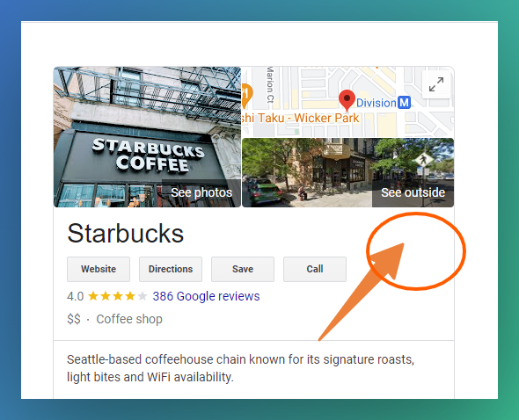Click the $$ price range indicator
The height and width of the screenshot is (420, 519).
tap(74, 319)
